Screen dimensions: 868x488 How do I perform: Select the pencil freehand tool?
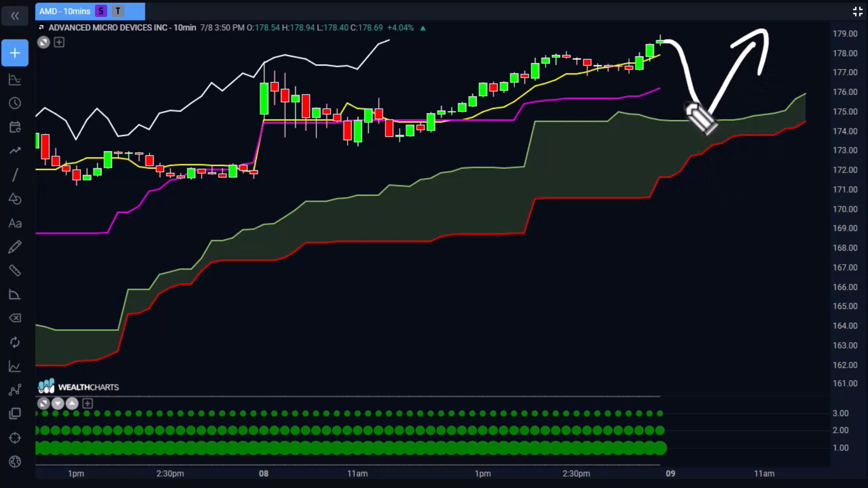point(15,247)
